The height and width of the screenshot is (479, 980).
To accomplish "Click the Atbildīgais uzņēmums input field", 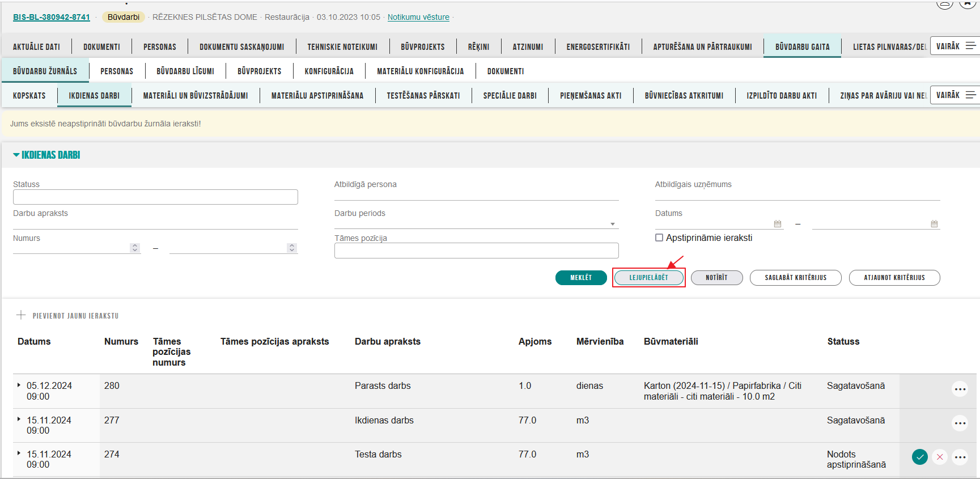I will tap(797, 195).
